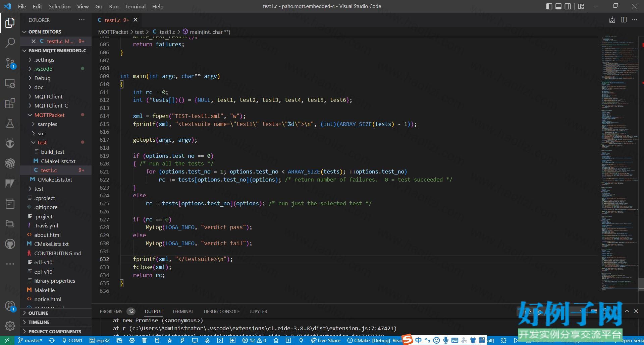
Task: Click errors and warnings count in status bar
Action: [254, 340]
